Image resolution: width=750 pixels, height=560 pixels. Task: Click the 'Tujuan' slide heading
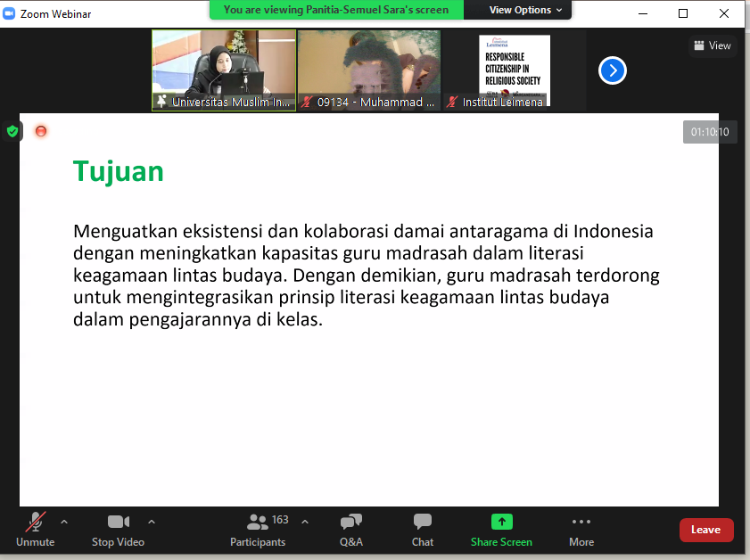pyautogui.click(x=118, y=171)
